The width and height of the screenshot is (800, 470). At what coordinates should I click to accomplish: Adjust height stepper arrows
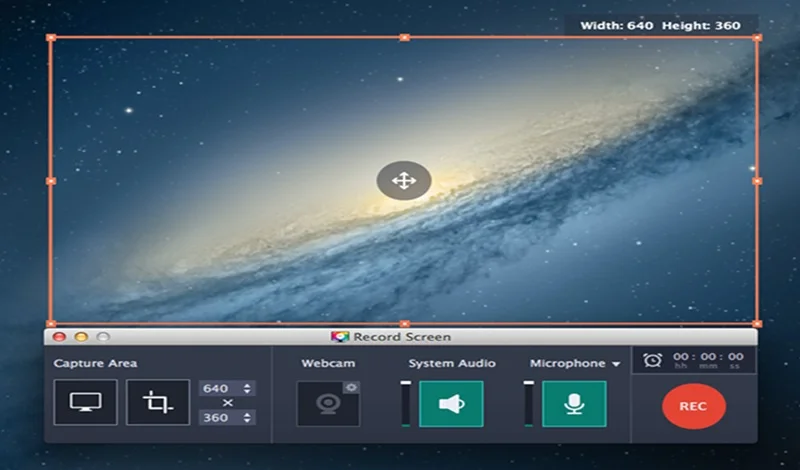click(247, 417)
